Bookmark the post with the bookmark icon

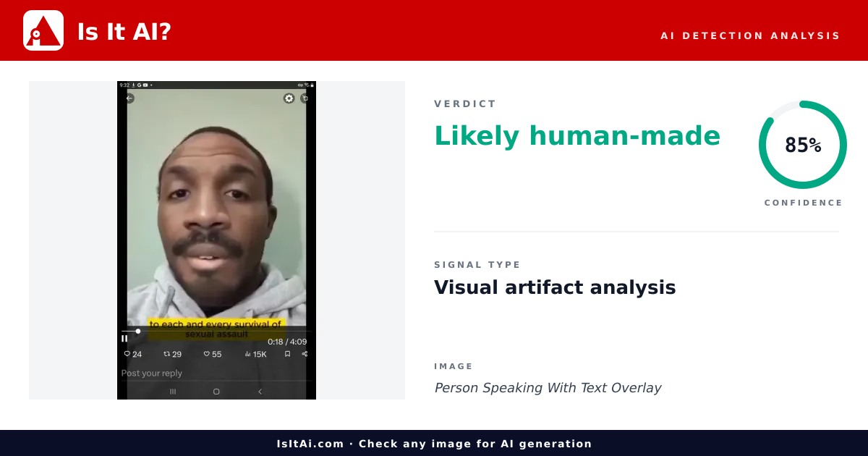287,354
